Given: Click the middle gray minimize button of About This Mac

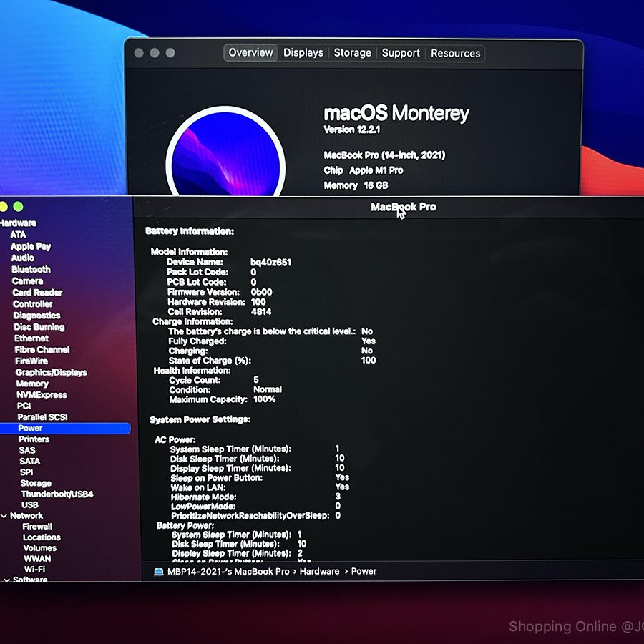Looking at the screenshot, I should coord(155,53).
